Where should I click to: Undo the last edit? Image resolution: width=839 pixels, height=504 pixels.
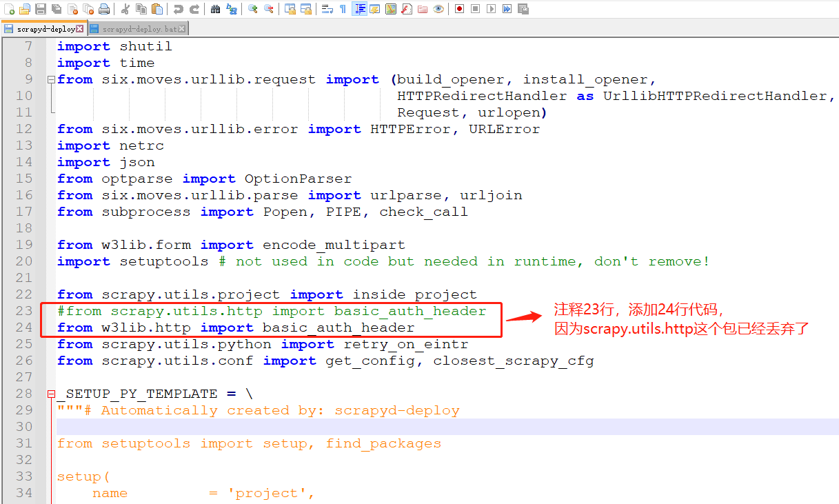(179, 10)
